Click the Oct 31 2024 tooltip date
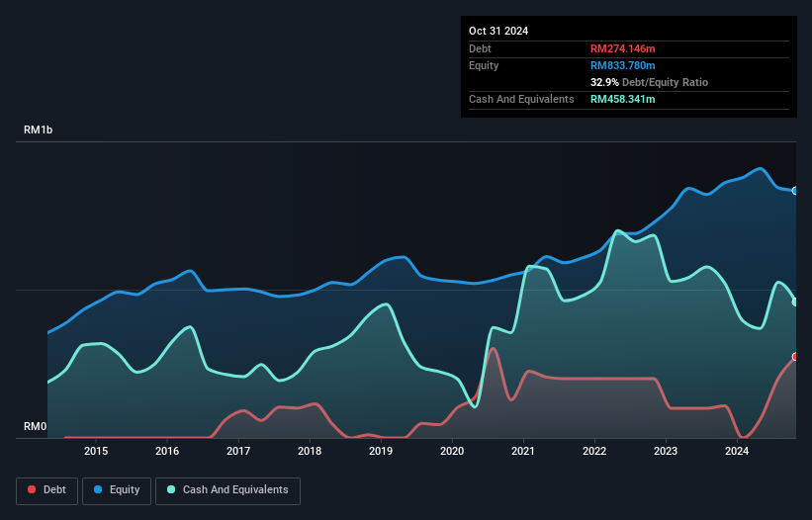Image resolution: width=812 pixels, height=520 pixels. click(498, 31)
